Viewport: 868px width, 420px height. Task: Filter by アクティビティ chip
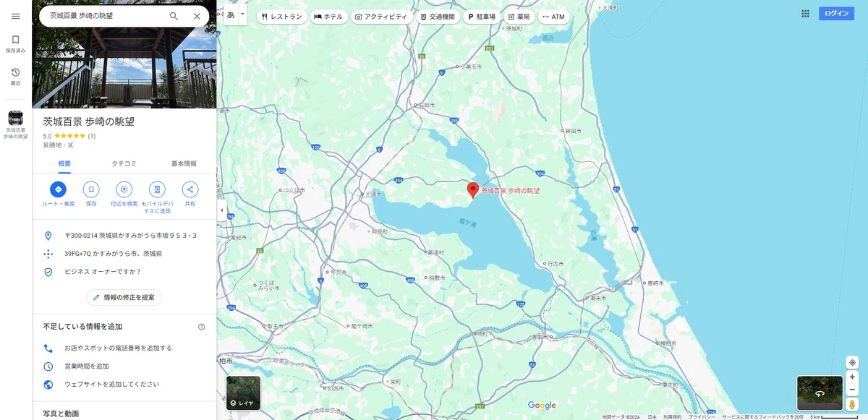coord(381,17)
